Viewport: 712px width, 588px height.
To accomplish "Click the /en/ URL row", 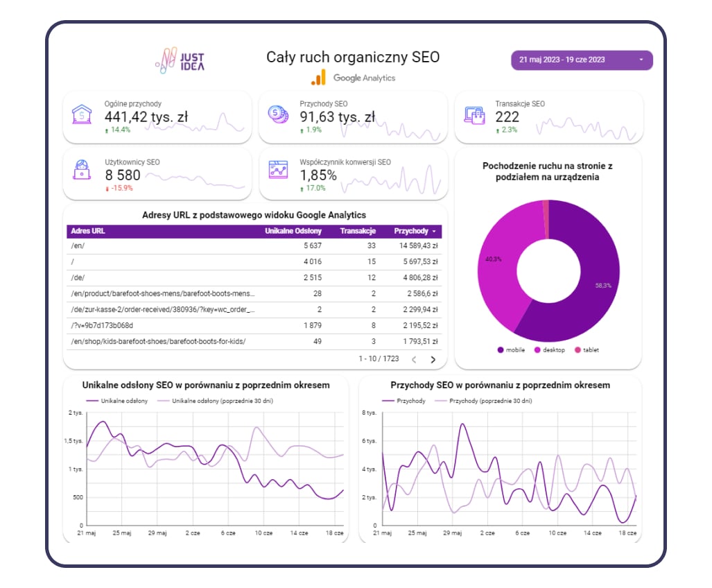I will tap(254, 245).
